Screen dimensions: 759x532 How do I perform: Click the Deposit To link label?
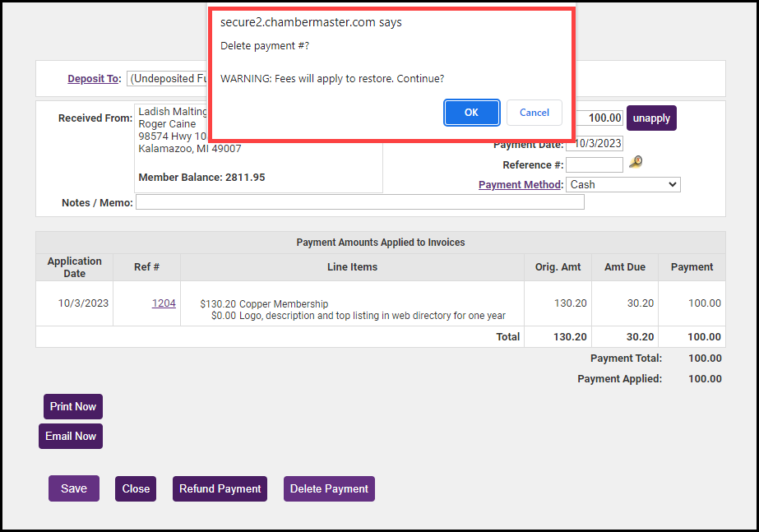(x=94, y=79)
